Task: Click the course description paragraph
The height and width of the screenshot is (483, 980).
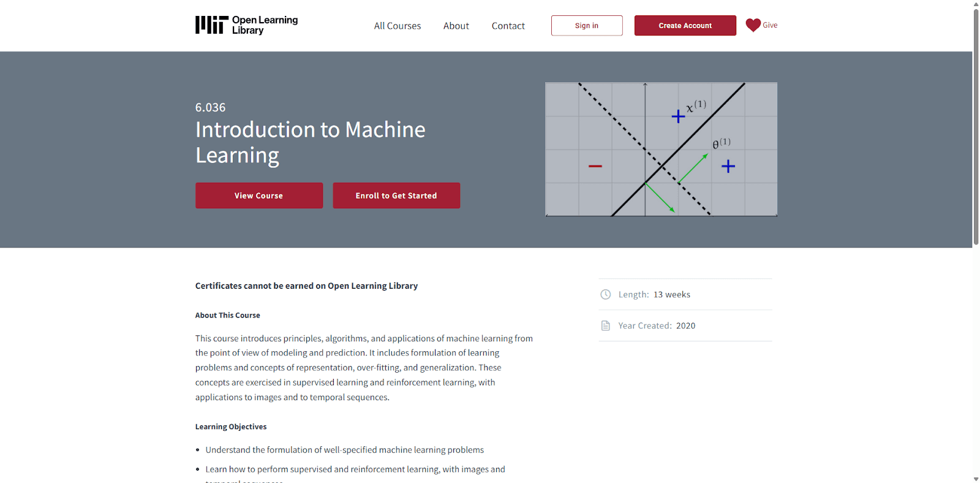Action: coord(364,368)
